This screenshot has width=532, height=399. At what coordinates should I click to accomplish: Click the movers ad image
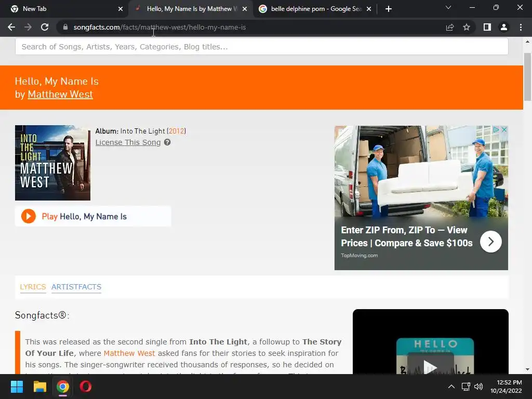tap(421, 171)
